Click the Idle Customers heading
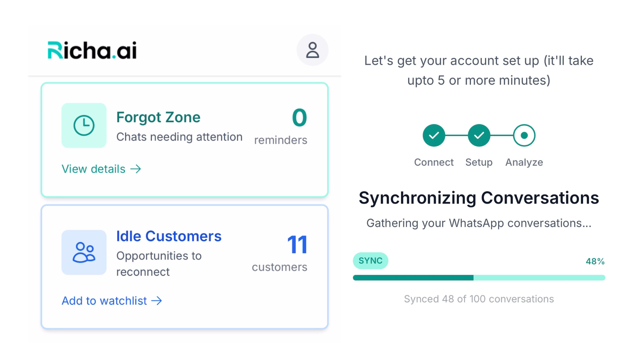644x362 pixels. point(169,236)
